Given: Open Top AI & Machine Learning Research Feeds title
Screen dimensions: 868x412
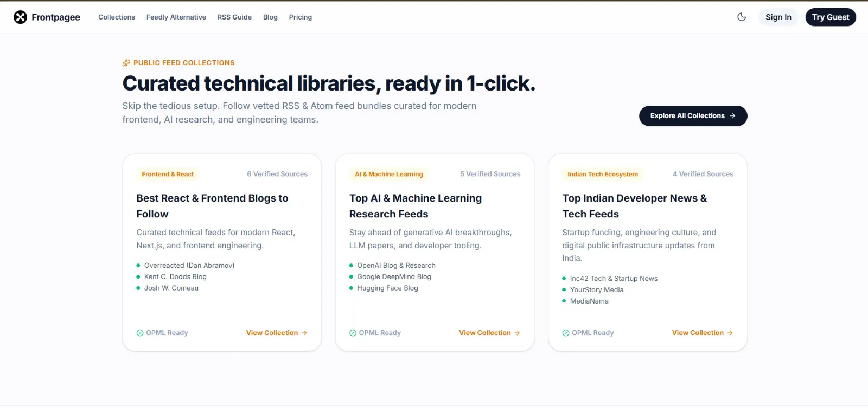Looking at the screenshot, I should [x=416, y=206].
